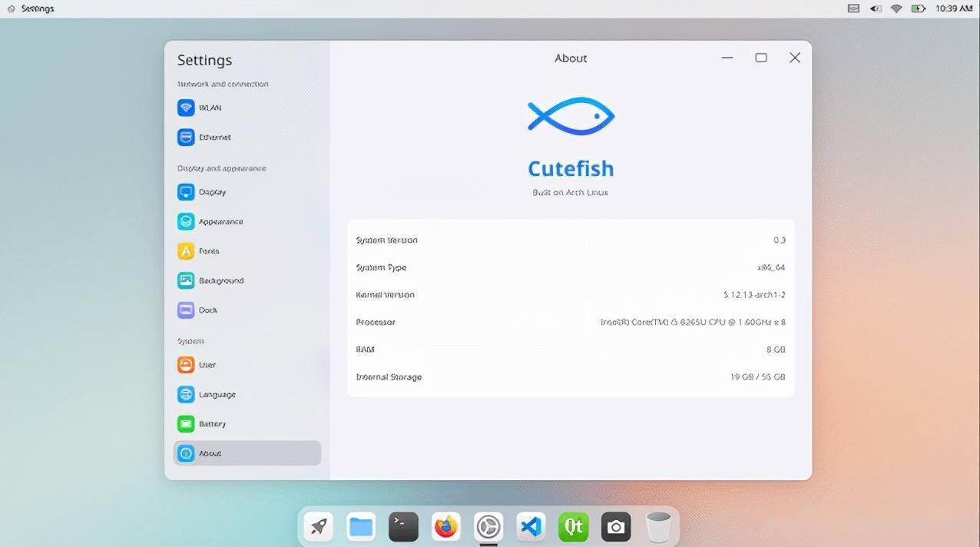Click the Settings gear icon in dock

[x=488, y=527]
